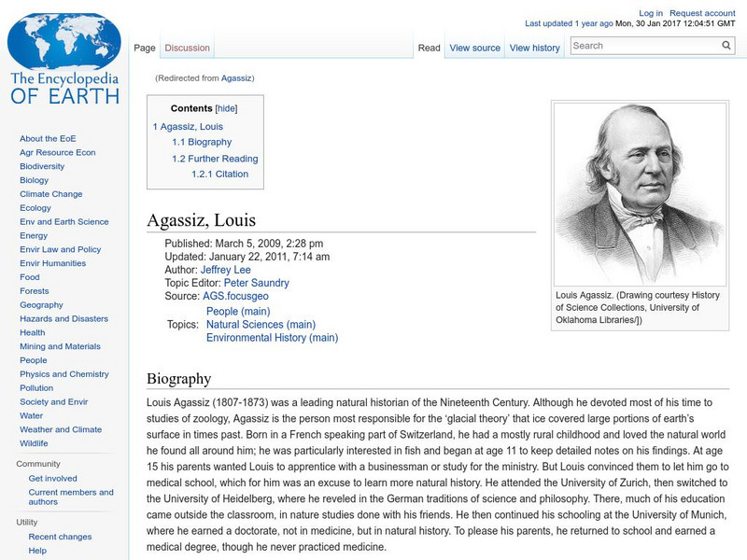Open author Jeffrey Lee page
This screenshot has width=747, height=560.
pyautogui.click(x=225, y=270)
